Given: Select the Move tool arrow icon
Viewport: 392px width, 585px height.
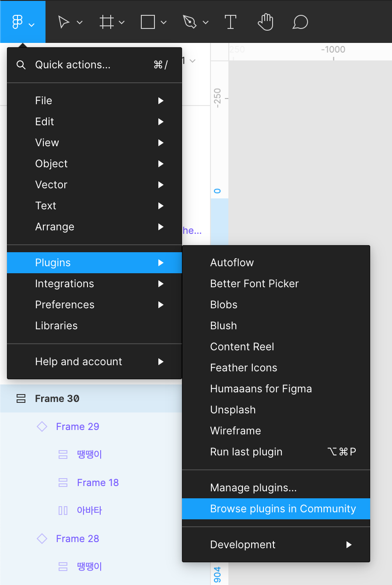Looking at the screenshot, I should (64, 22).
